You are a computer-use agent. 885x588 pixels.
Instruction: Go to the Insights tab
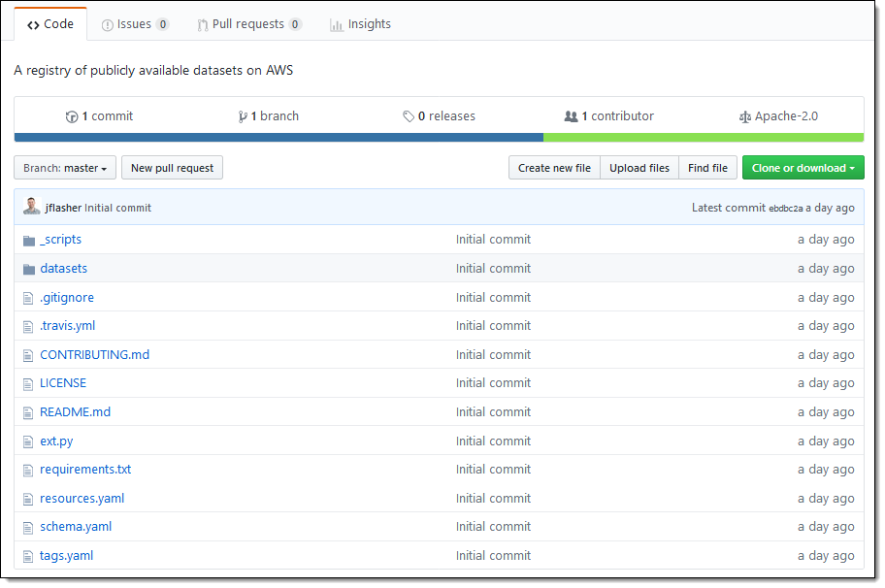click(x=360, y=24)
